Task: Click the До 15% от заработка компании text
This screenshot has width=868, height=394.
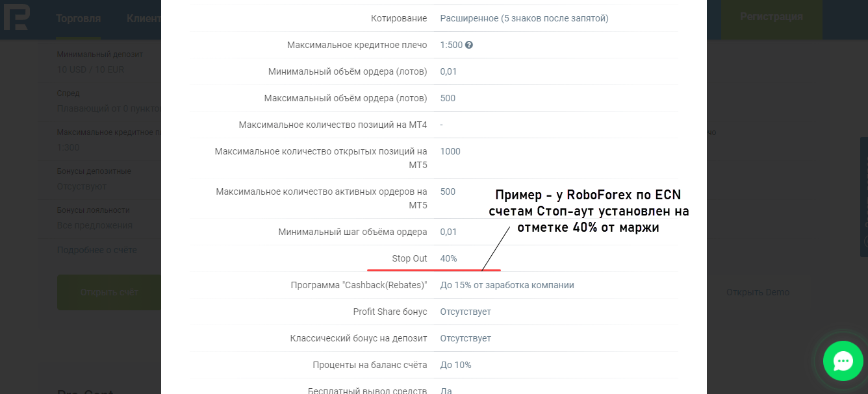Action: point(507,285)
